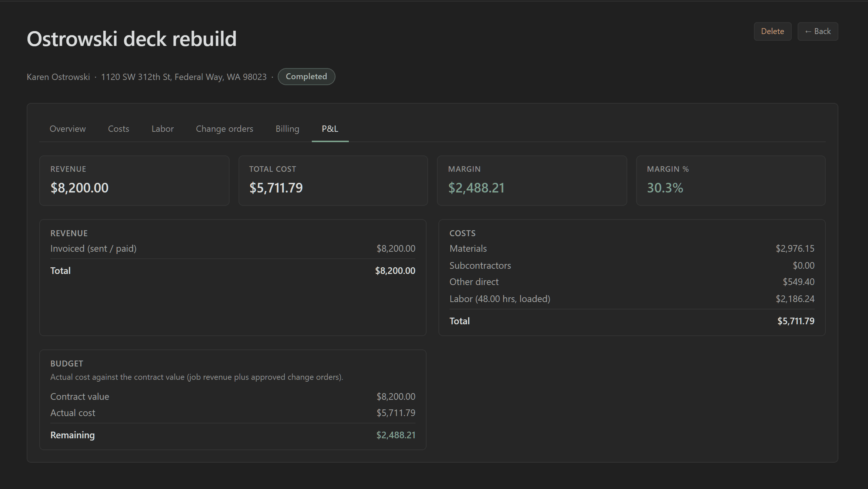This screenshot has height=489, width=868.
Task: Click the 30.3% margin percentage
Action: pyautogui.click(x=665, y=188)
